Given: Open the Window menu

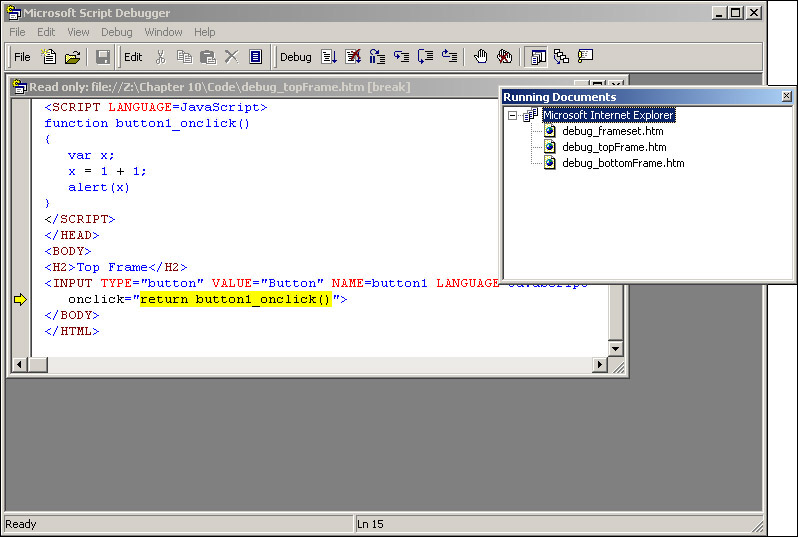Looking at the screenshot, I should click(x=163, y=32).
